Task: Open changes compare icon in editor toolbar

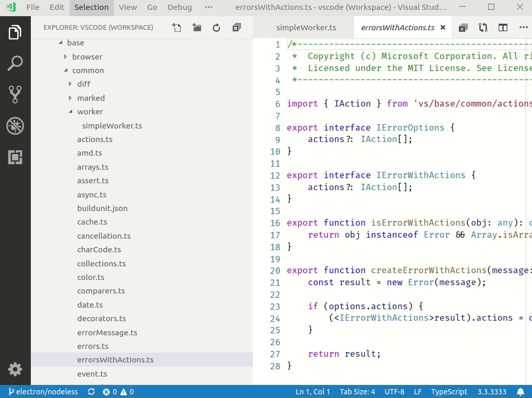Action: tap(483, 28)
